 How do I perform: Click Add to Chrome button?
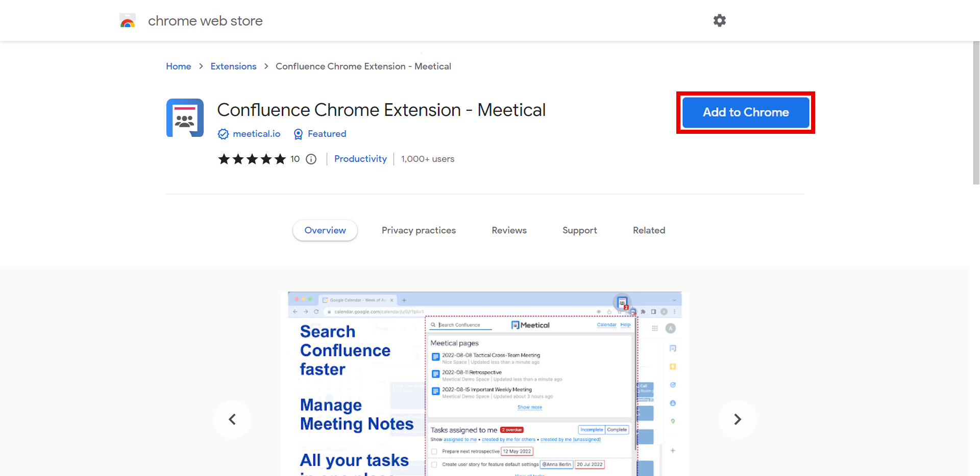tap(746, 112)
